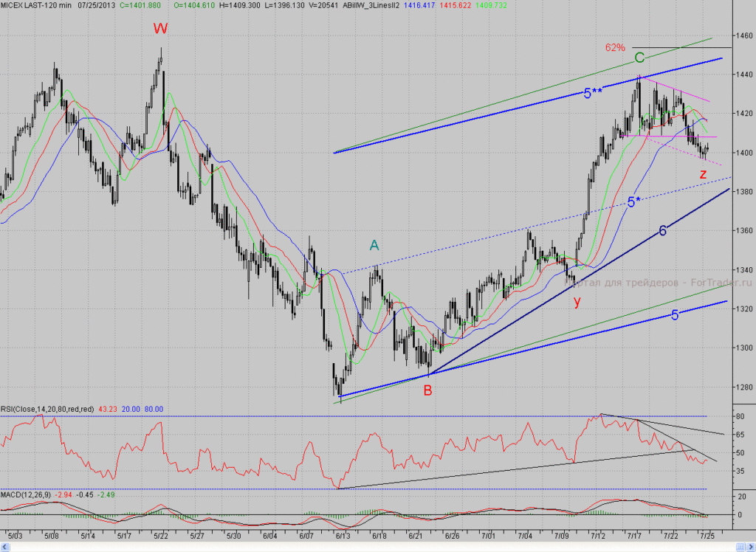This screenshot has height=552, width=756.
Task: Click the MACD(12,26,9) indicator title
Action: [x=26, y=494]
